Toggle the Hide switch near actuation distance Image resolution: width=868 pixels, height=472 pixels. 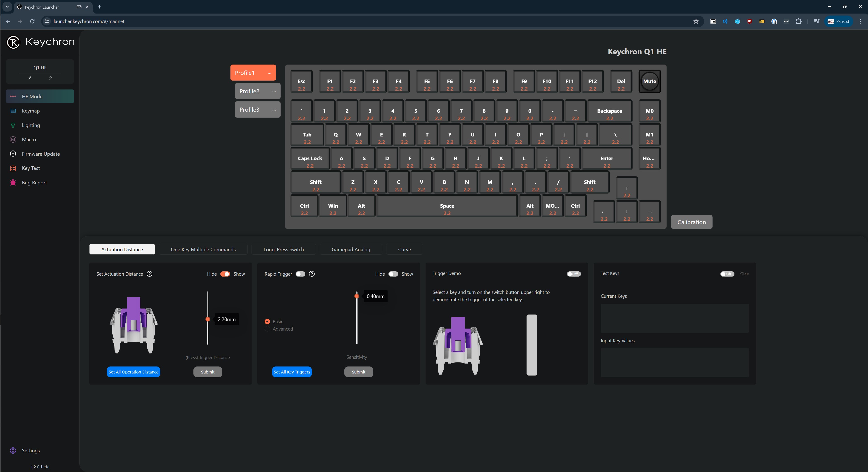pos(224,274)
